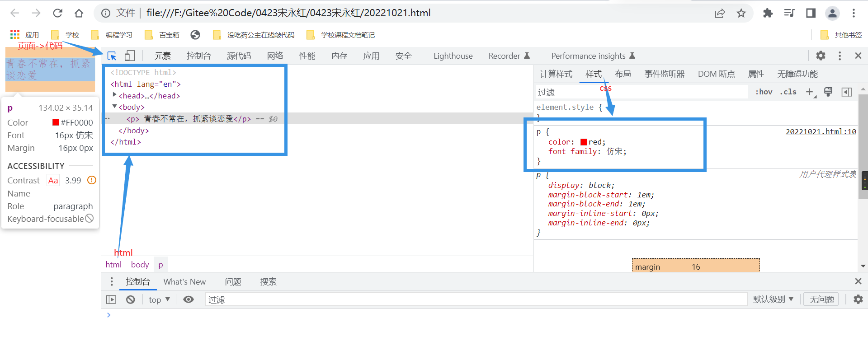This screenshot has height=360, width=868.
Task: Select the 布局 tab
Action: tap(623, 74)
